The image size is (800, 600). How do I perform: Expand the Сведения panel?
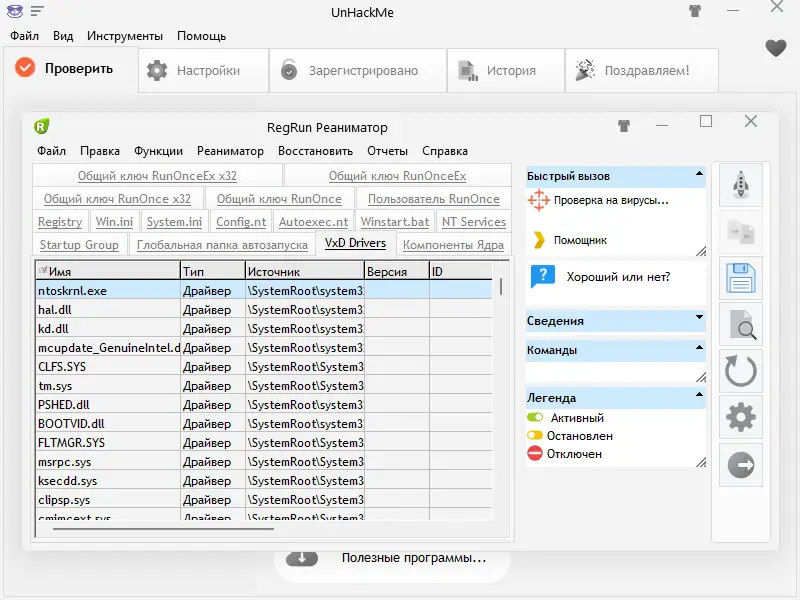(700, 319)
